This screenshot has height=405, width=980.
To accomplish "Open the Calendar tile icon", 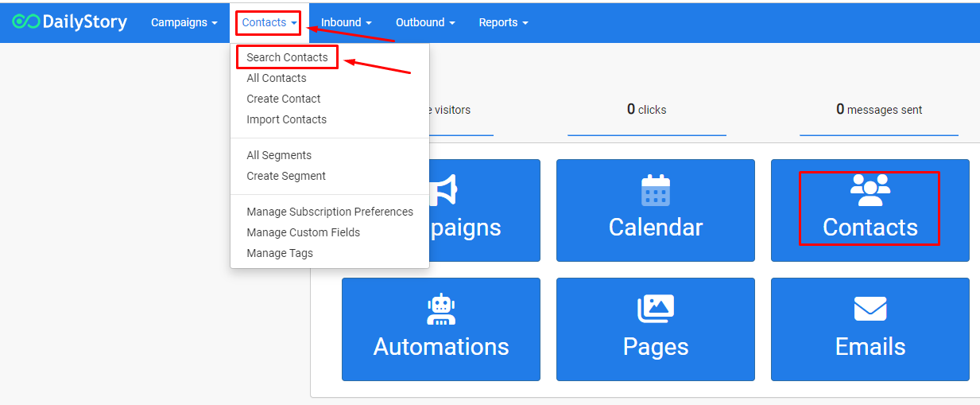I will pos(656,191).
